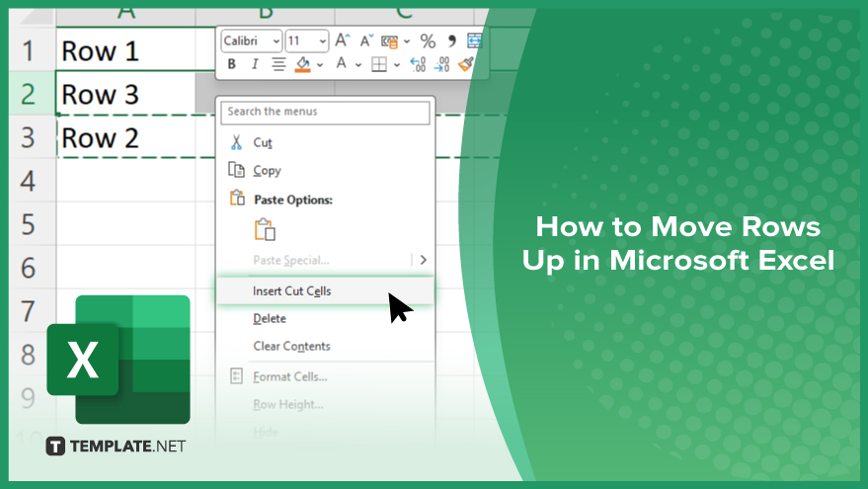
Task: Select the cell containing Row 2
Action: click(126, 136)
